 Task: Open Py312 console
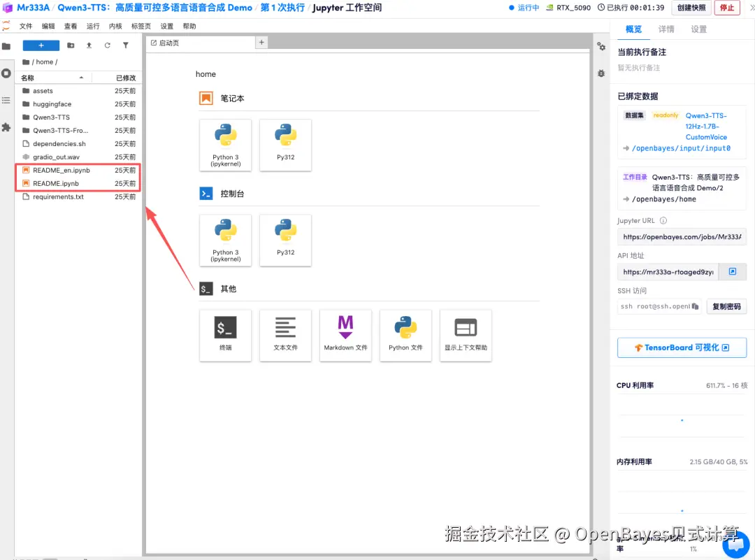tap(285, 240)
